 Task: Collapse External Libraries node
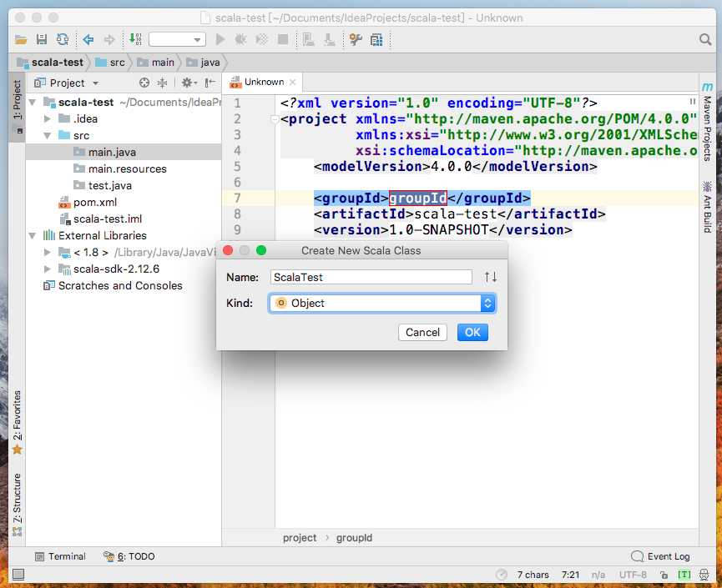pos(33,235)
